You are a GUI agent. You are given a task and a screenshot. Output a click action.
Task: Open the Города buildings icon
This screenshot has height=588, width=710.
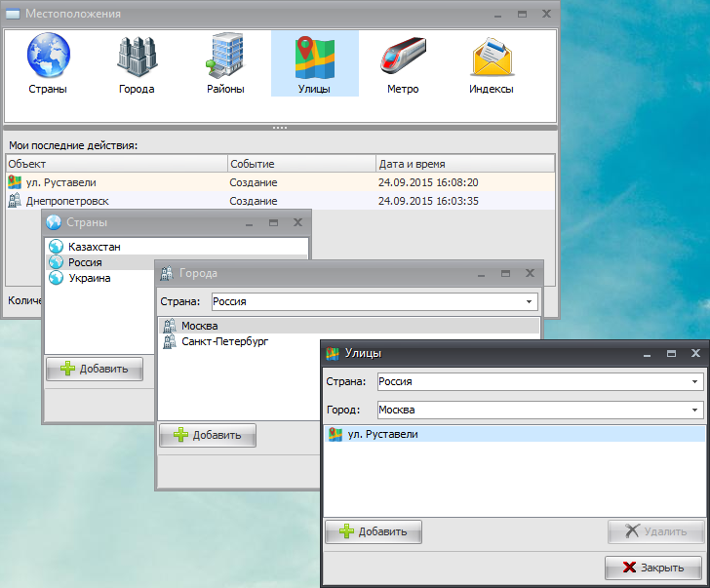click(x=137, y=62)
